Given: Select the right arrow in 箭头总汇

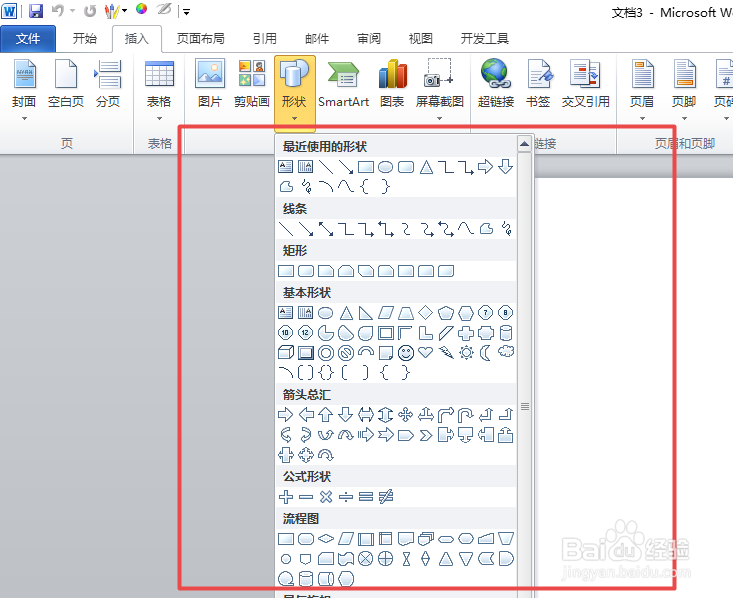Looking at the screenshot, I should (x=286, y=415).
